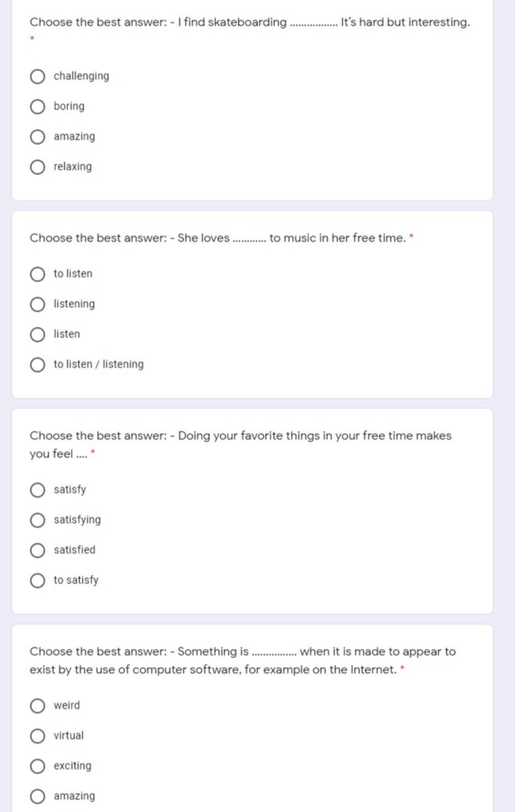This screenshot has height=812, width=515.
Task: Pick 'relaxing' as the skateboarding answer
Action: click(x=38, y=167)
